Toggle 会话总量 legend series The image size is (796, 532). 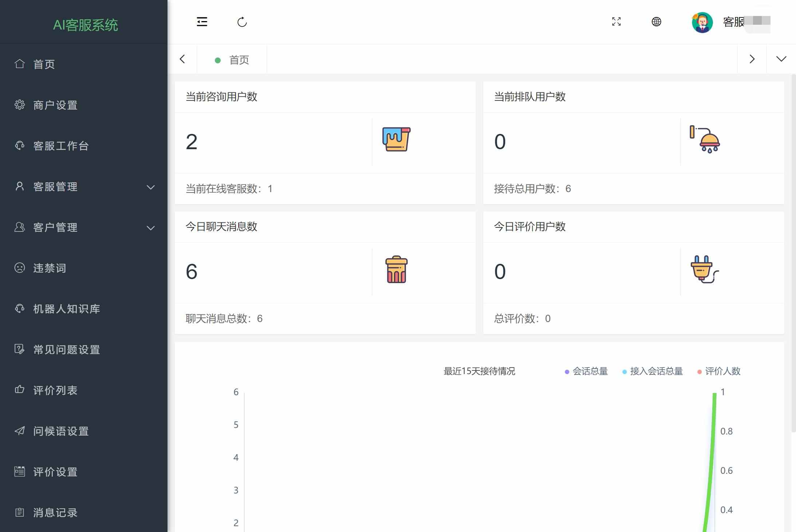click(586, 371)
